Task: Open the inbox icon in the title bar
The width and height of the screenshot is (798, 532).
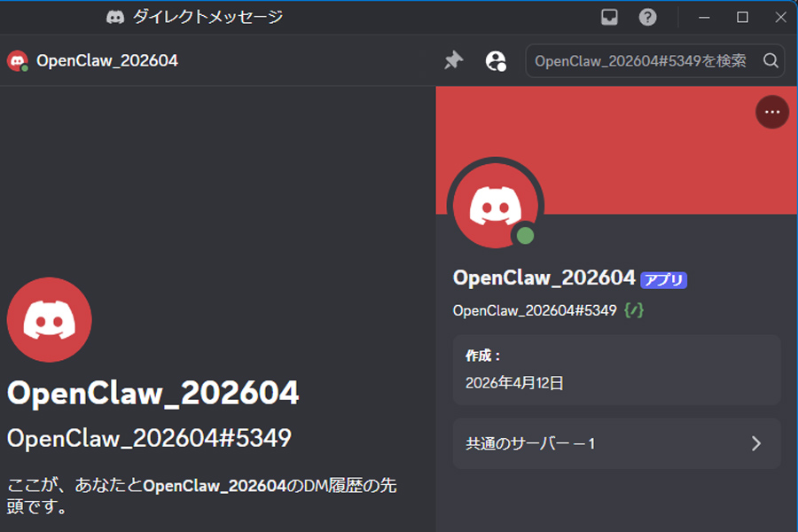Action: [x=608, y=16]
